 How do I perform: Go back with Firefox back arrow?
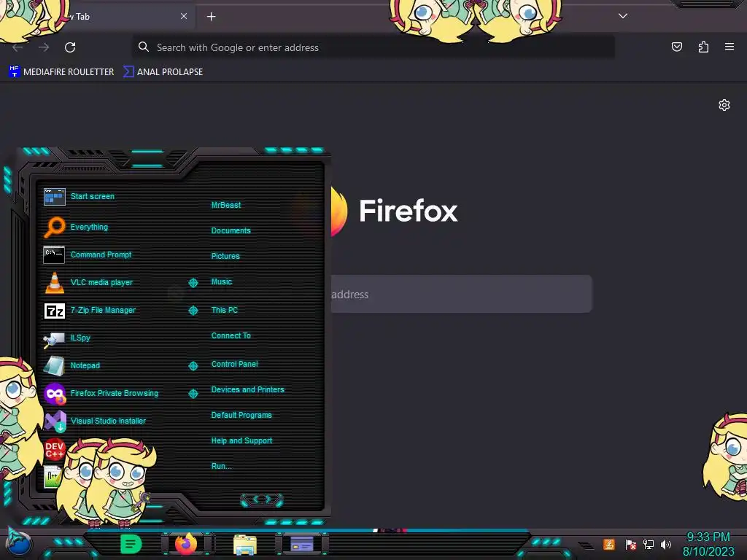coord(18,47)
